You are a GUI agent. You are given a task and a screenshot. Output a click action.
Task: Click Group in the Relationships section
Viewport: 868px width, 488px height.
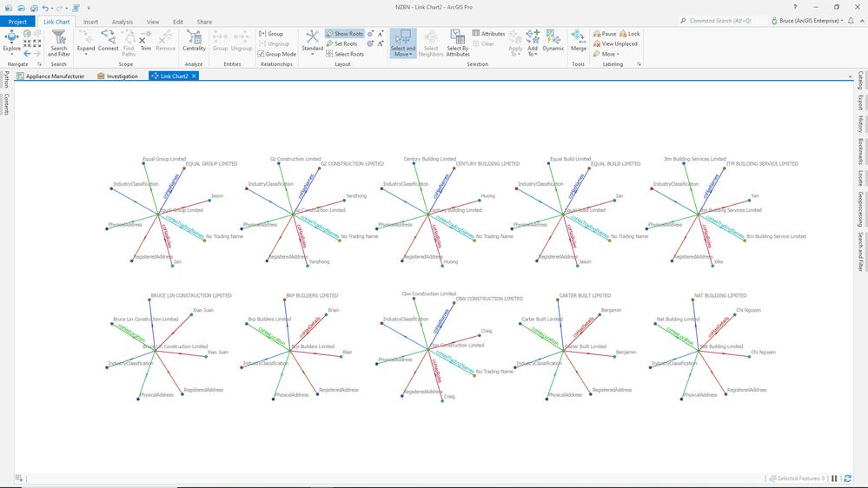tap(271, 34)
